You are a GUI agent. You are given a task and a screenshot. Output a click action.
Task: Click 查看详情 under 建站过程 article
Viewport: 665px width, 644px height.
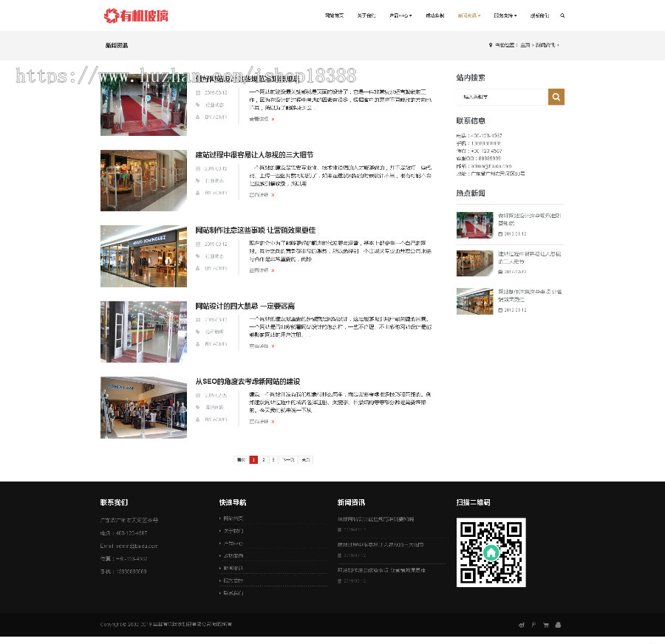pyautogui.click(x=262, y=195)
